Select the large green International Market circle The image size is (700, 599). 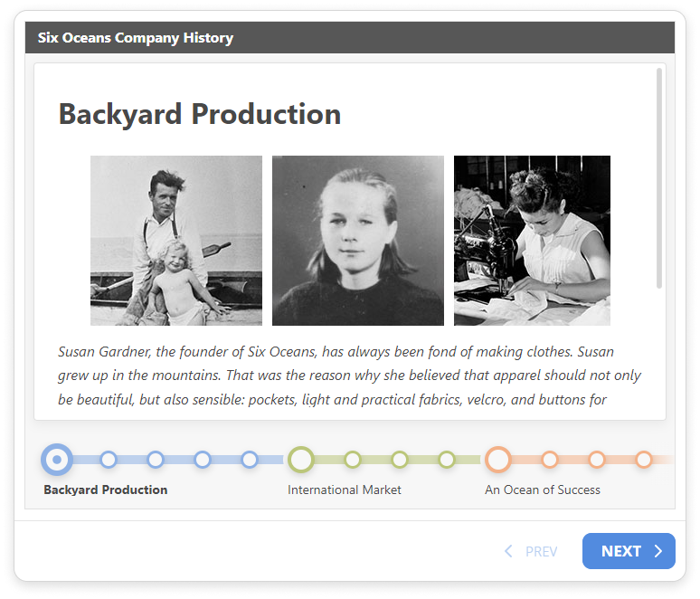[x=301, y=460]
